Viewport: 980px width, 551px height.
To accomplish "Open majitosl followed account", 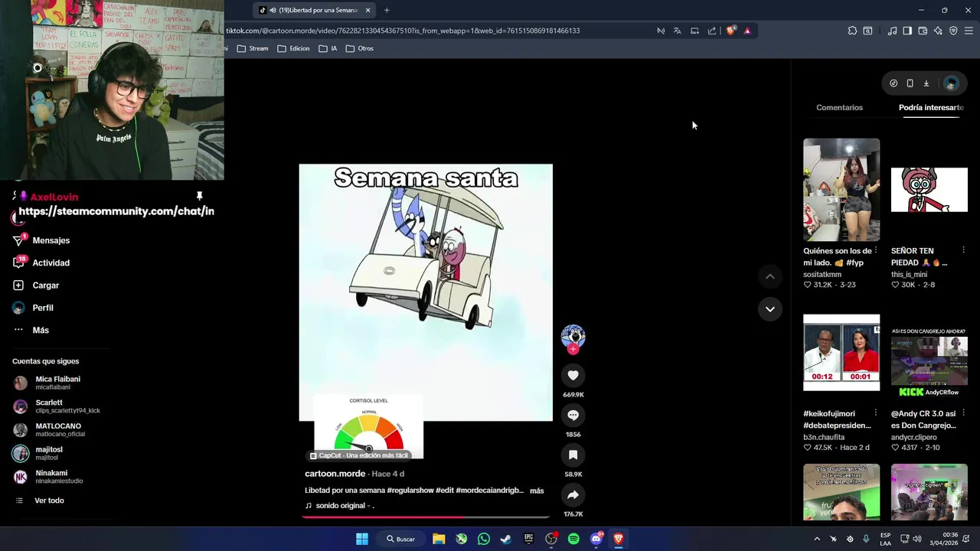I will [x=47, y=453].
